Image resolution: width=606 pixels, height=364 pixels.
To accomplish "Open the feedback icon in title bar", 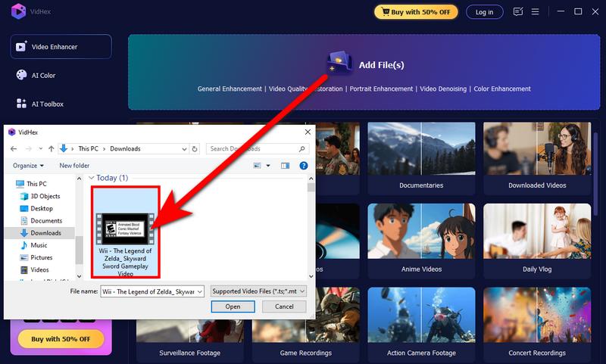I will (x=518, y=12).
